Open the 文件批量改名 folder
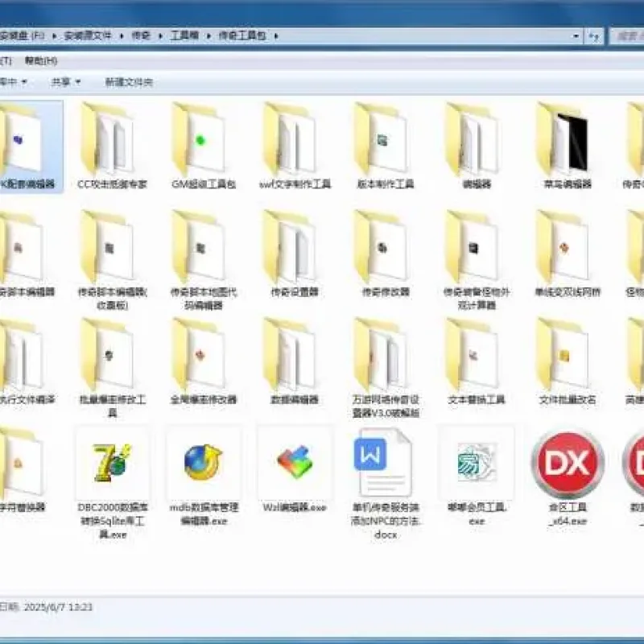Image resolution: width=644 pixels, height=644 pixels. pyautogui.click(x=568, y=361)
